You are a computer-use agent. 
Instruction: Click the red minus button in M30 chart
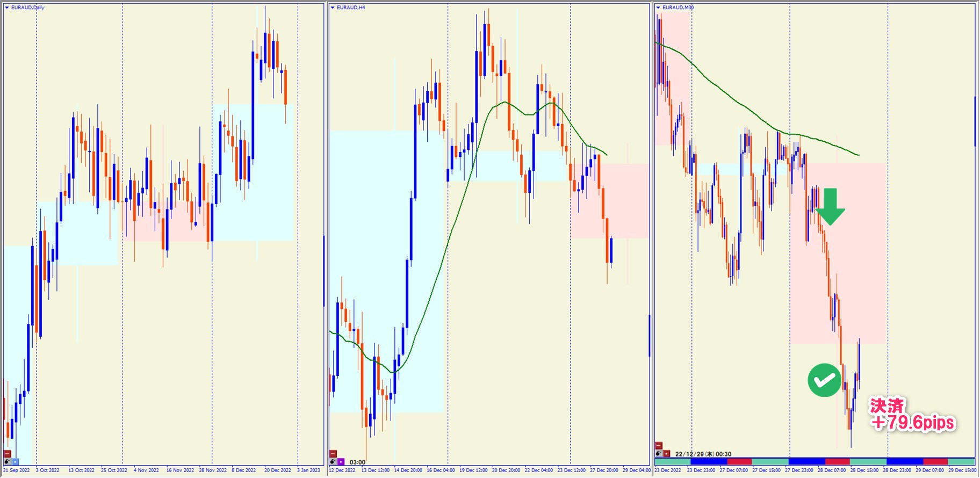pyautogui.click(x=659, y=446)
